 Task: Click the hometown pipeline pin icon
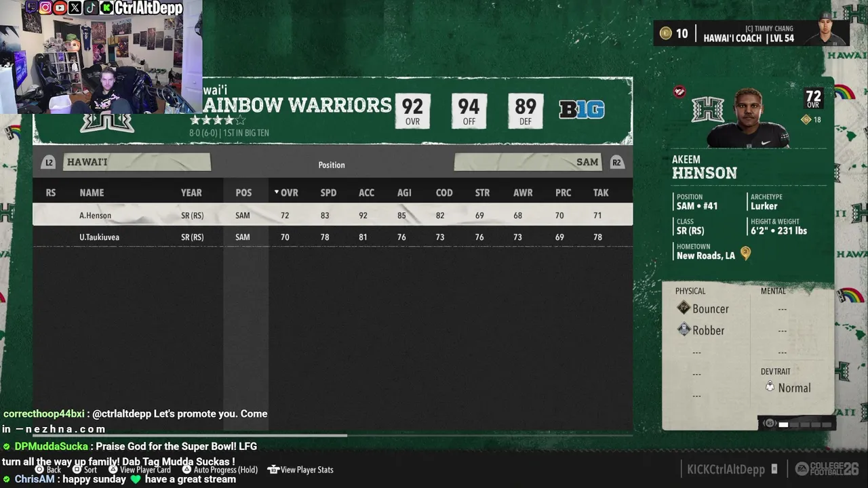pyautogui.click(x=745, y=253)
